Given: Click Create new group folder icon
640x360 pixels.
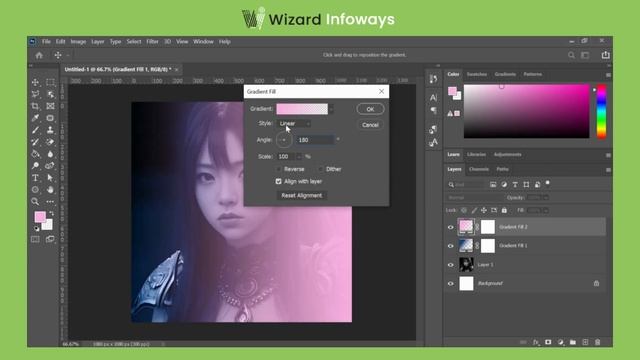Looking at the screenshot, I should [x=573, y=342].
